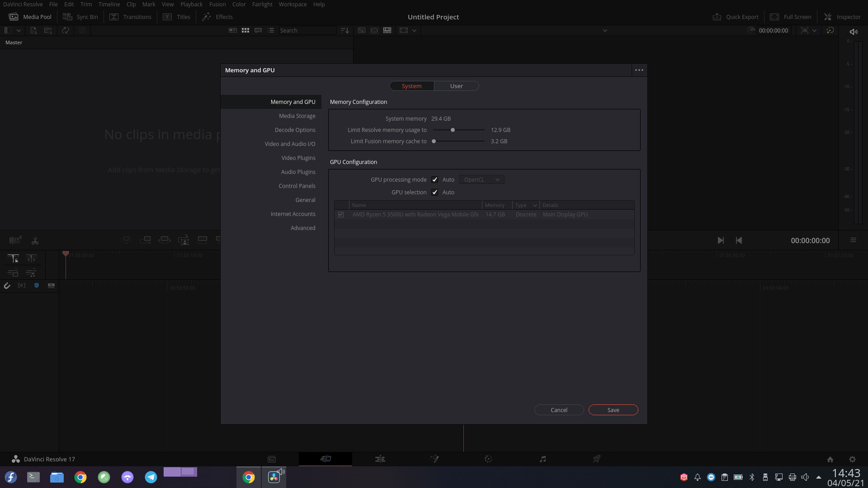868x488 pixels.
Task: Adjust Limit Resolve memory usage slider
Action: click(453, 130)
